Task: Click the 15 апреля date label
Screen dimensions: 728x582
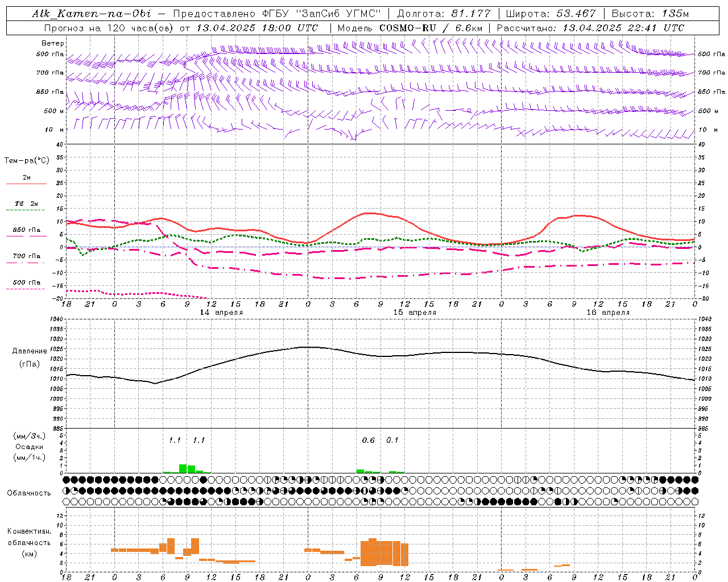Action: [x=415, y=313]
